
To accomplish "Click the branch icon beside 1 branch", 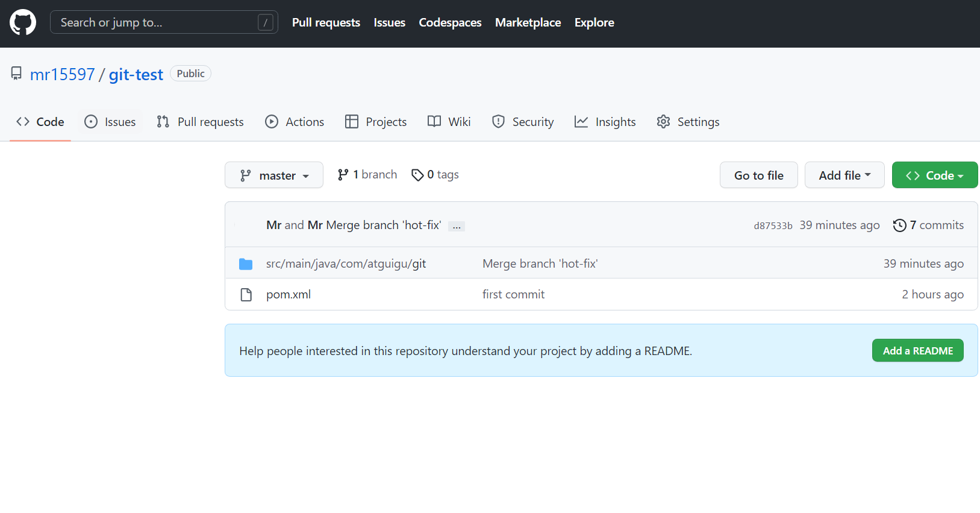I will pyautogui.click(x=343, y=175).
